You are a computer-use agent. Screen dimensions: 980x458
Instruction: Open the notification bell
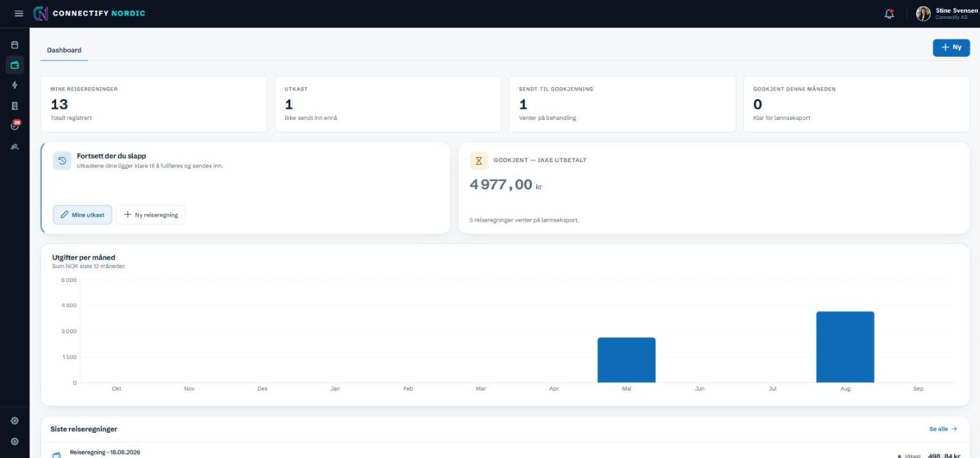pyautogui.click(x=890, y=13)
